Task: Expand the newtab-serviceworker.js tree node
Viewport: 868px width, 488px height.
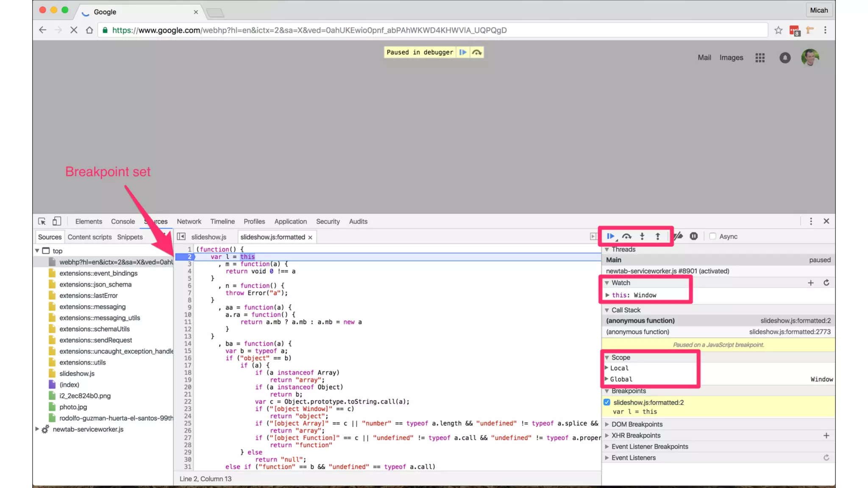Action: click(x=37, y=429)
